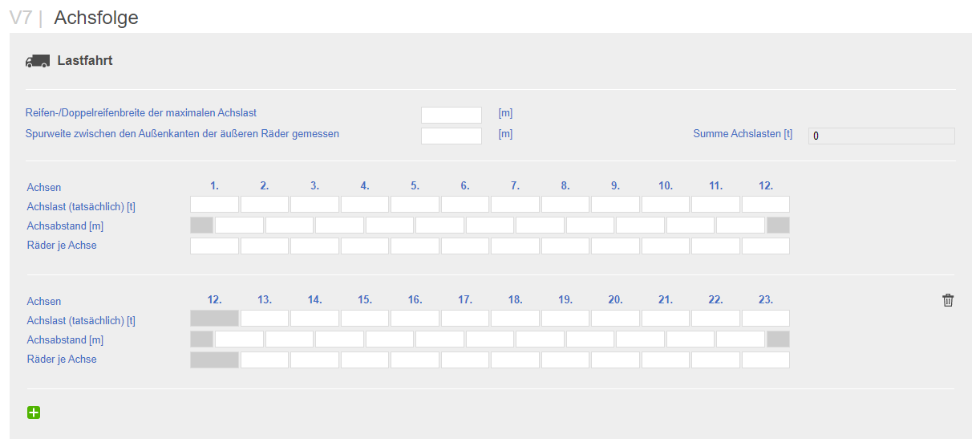The width and height of the screenshot is (980, 447).
Task: Click the Achsfolge page heading
Action: (x=96, y=17)
